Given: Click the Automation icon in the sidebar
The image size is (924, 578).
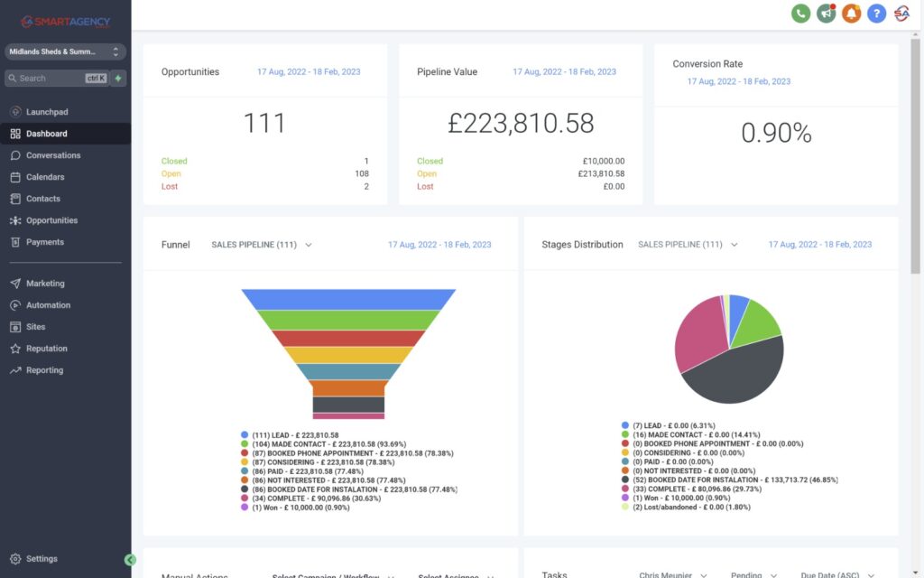Looking at the screenshot, I should (x=15, y=305).
